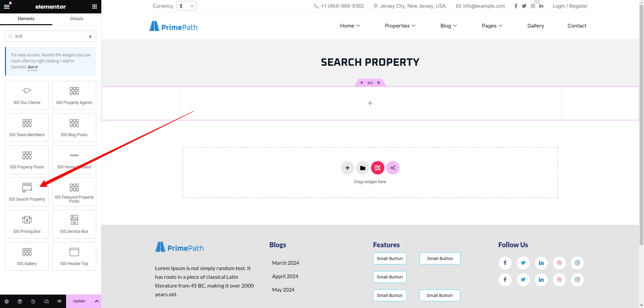Click the Got It link
This screenshot has width=644, height=308.
33,67
